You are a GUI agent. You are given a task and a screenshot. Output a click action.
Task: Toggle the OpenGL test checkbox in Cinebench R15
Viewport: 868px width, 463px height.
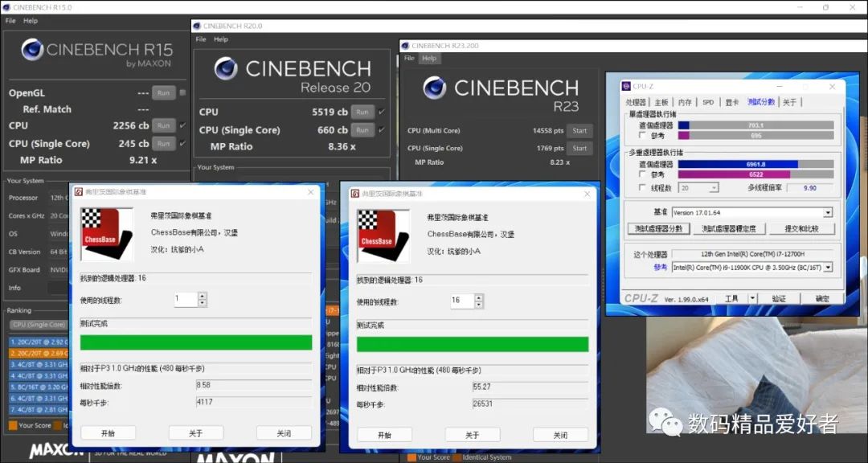coord(182,92)
